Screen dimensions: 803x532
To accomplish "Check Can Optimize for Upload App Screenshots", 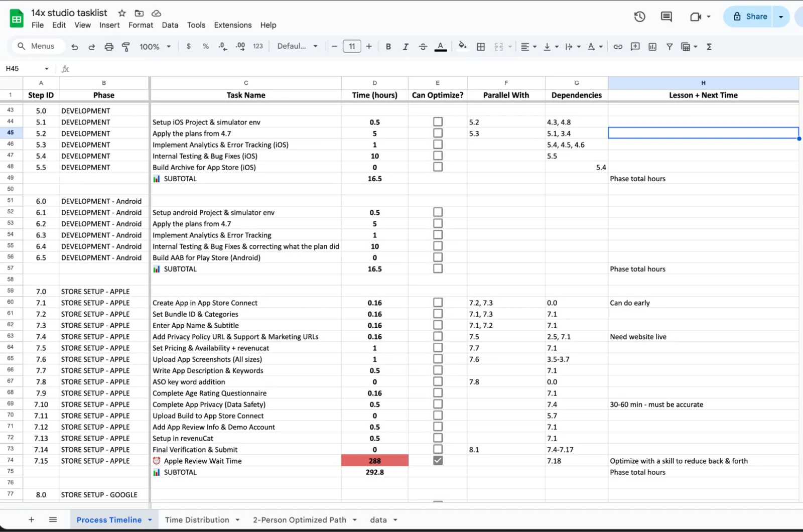I will point(438,359).
